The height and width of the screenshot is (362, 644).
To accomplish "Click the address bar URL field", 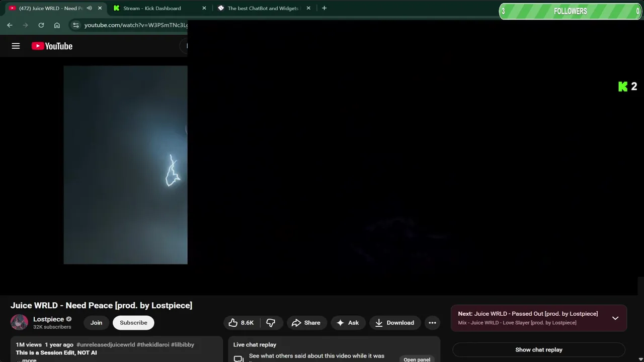I will click(x=136, y=25).
